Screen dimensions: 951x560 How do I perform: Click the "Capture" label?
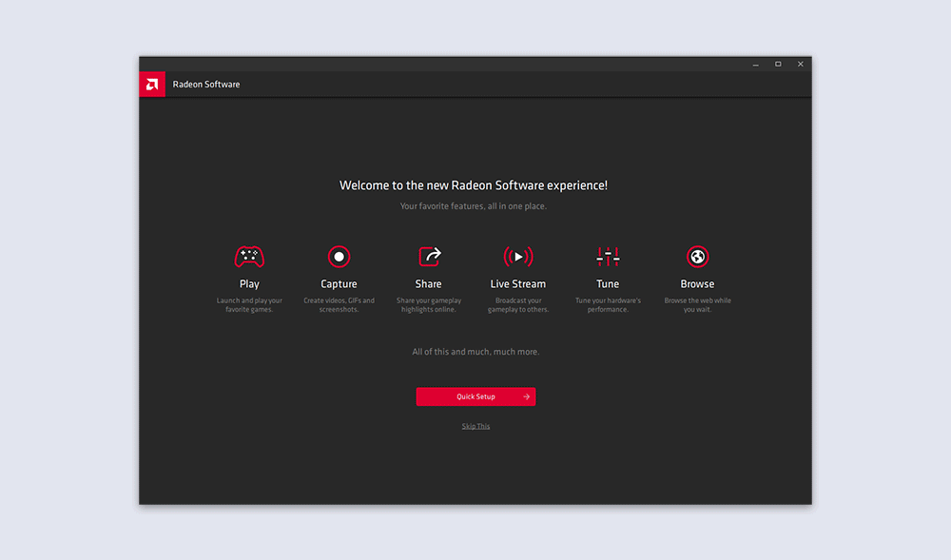click(340, 283)
